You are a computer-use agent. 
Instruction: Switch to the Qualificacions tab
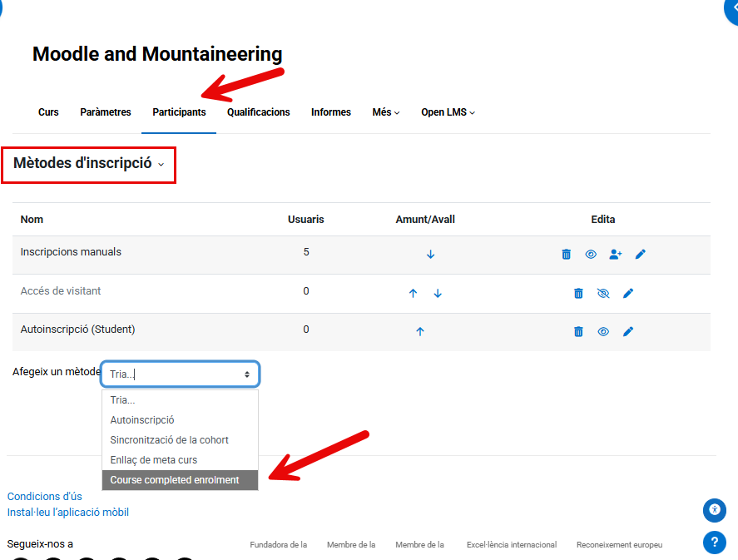258,112
